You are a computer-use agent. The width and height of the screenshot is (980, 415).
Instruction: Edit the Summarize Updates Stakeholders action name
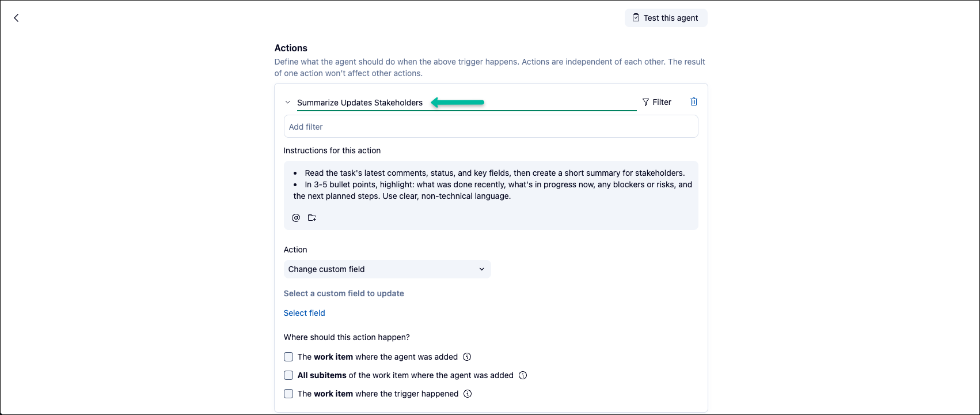[x=360, y=103]
